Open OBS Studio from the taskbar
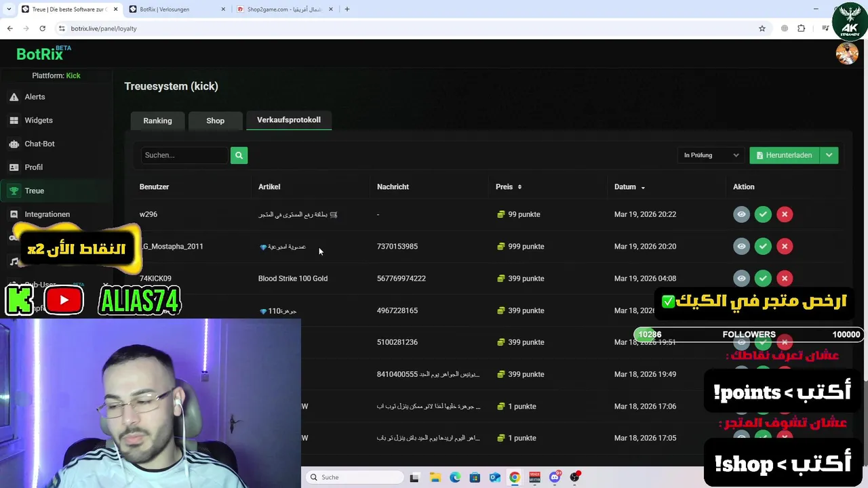Image resolution: width=868 pixels, height=488 pixels. [x=575, y=477]
